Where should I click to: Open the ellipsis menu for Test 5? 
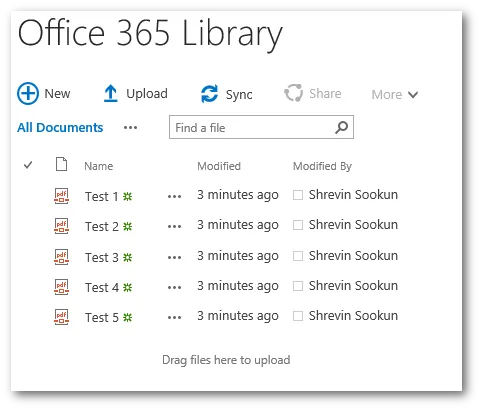pyautogui.click(x=174, y=318)
